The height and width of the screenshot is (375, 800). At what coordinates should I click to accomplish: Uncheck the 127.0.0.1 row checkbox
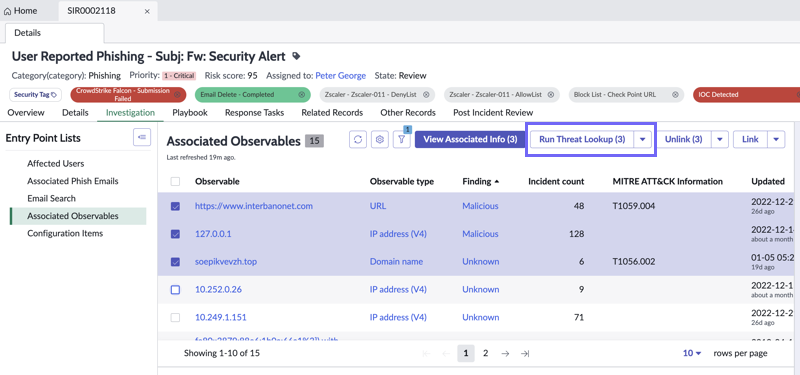point(175,234)
